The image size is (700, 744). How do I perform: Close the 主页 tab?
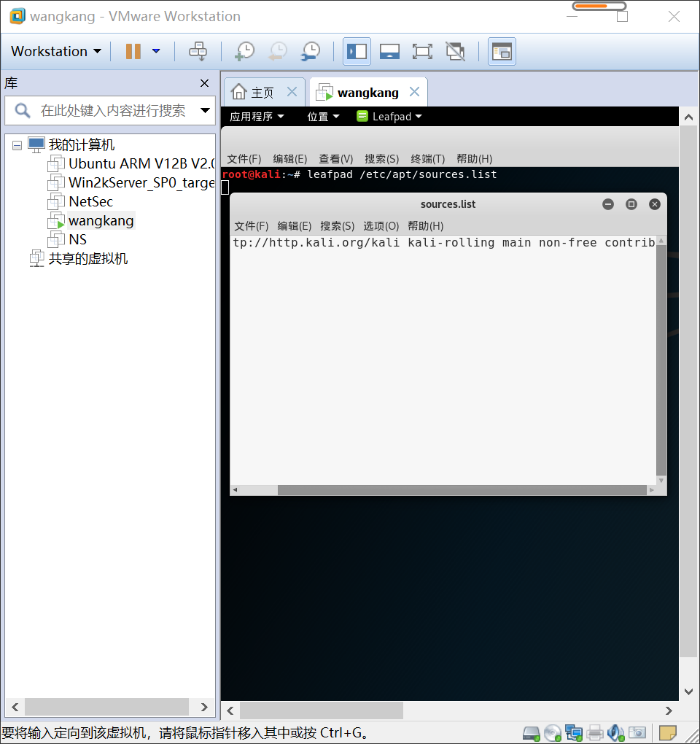(292, 92)
